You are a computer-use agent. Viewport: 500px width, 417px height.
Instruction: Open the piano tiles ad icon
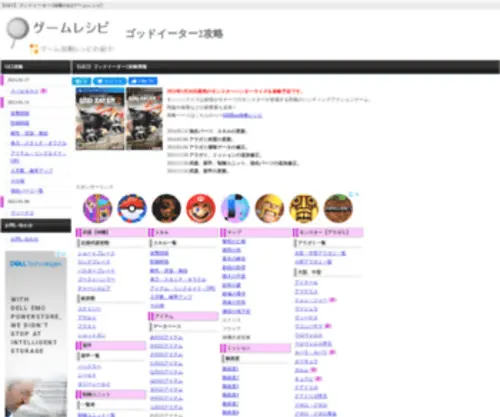(235, 208)
